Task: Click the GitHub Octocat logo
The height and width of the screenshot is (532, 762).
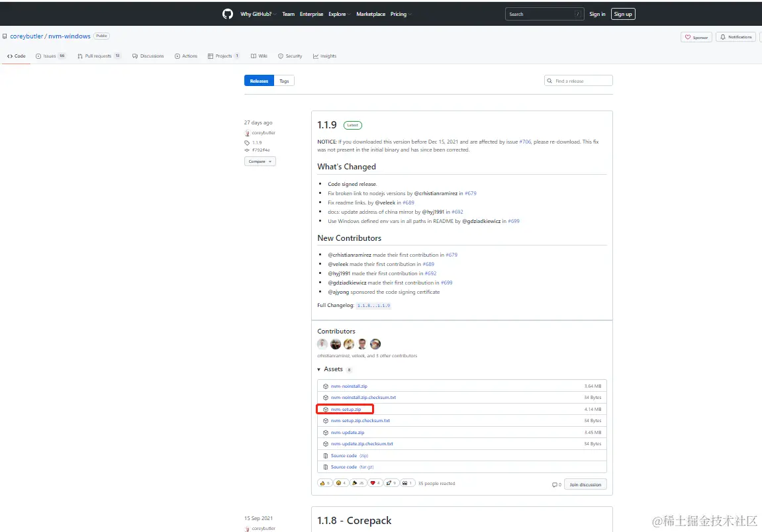Action: coord(228,14)
